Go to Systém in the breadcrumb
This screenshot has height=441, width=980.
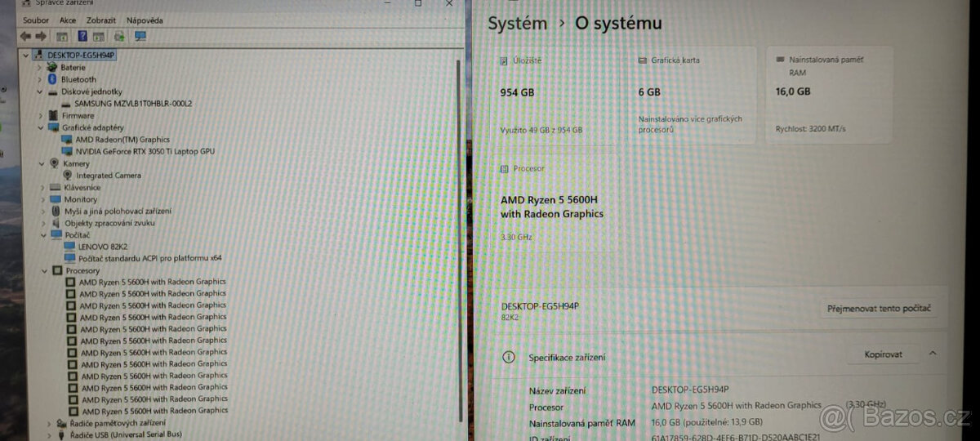coord(518,24)
